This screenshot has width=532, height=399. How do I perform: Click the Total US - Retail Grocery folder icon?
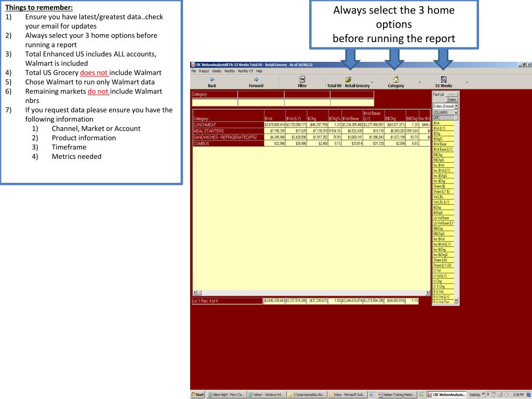tap(348, 79)
